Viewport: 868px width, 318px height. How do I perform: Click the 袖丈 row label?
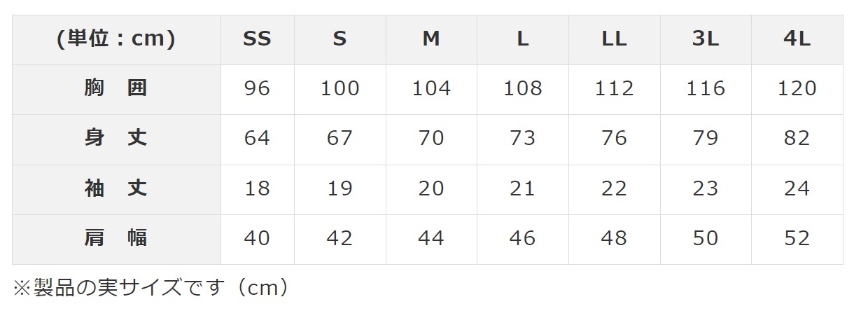tap(116, 188)
